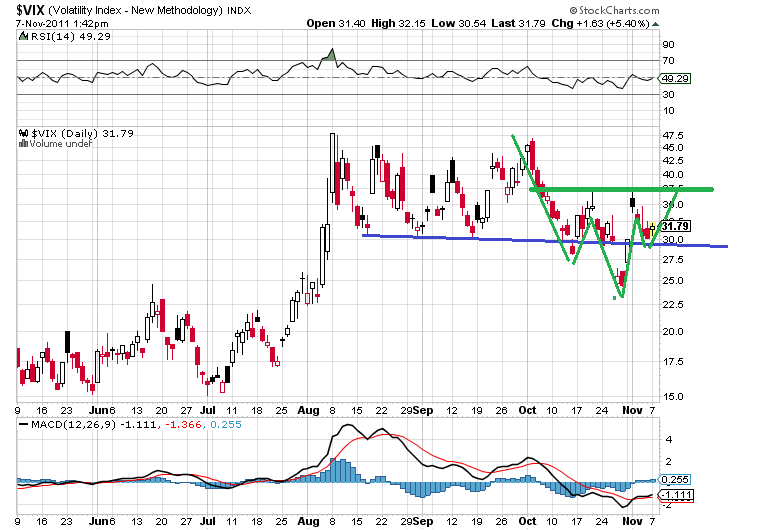Click the 0.255 histogram tag on MACD axis
This screenshot has height=530, width=774.
pyautogui.click(x=675, y=480)
